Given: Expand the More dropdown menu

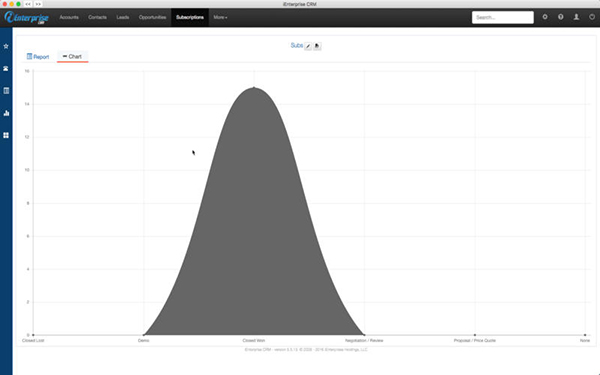Looking at the screenshot, I should [220, 17].
